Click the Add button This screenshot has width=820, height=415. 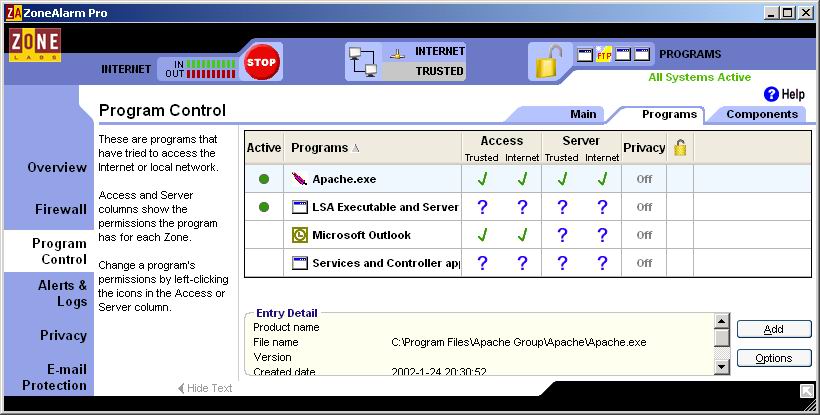(x=774, y=329)
